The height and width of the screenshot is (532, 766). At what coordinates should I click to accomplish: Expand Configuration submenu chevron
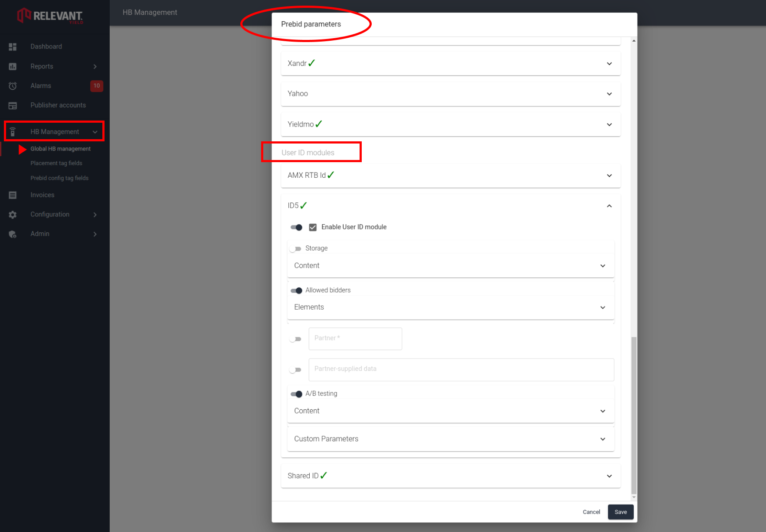click(x=95, y=215)
